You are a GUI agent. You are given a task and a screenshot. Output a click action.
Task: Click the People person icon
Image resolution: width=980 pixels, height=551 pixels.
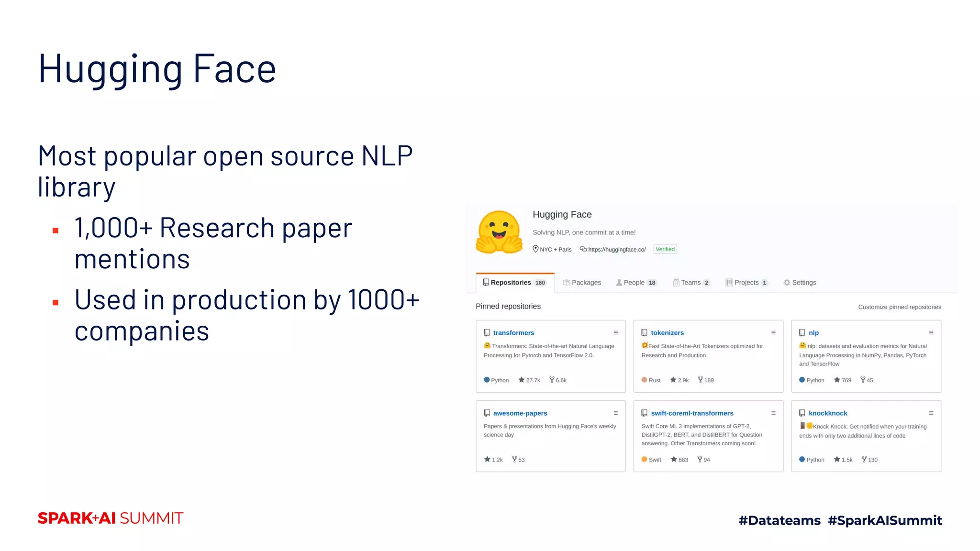point(619,283)
